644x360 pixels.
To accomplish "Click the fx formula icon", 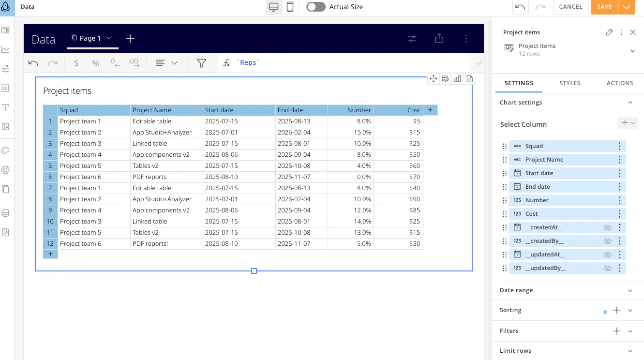I will tap(226, 63).
